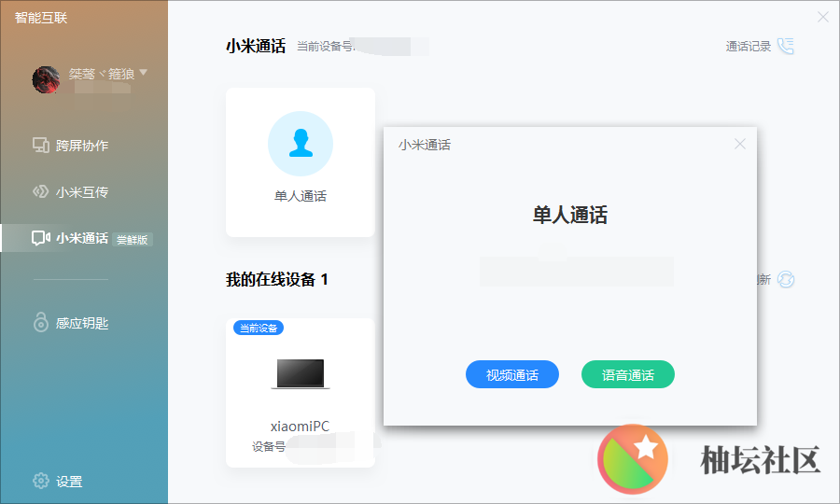Expand the username dropdown arrow
Viewport: 840px width, 504px height.
[x=144, y=72]
